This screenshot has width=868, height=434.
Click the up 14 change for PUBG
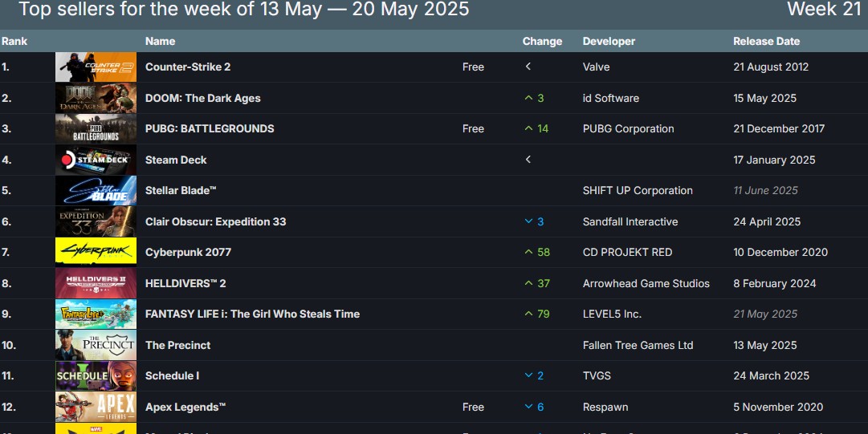[536, 129]
